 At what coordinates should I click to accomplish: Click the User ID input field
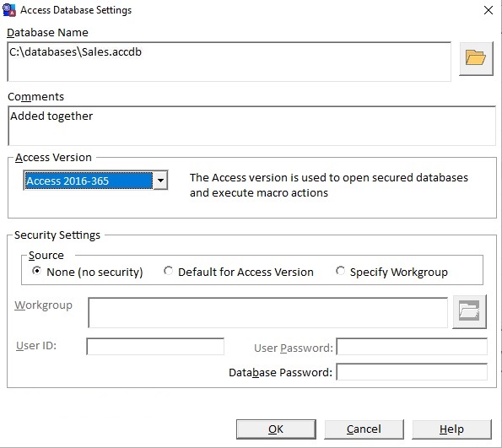pyautogui.click(x=155, y=346)
